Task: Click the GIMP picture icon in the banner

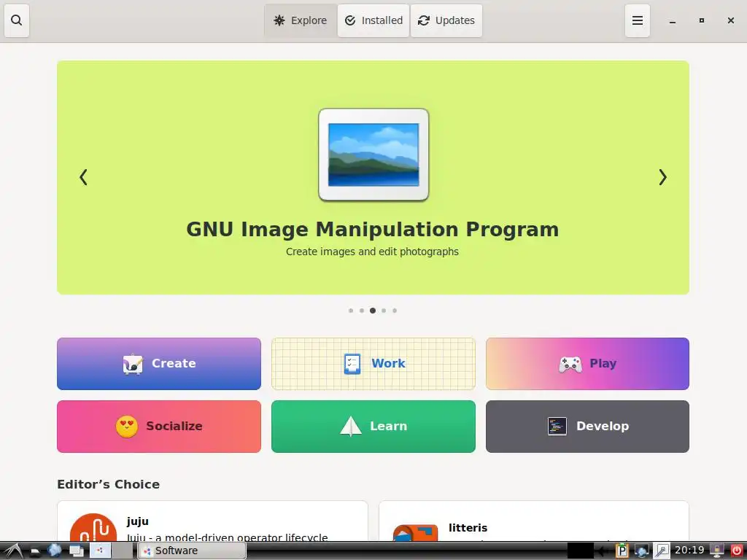Action: tap(373, 155)
